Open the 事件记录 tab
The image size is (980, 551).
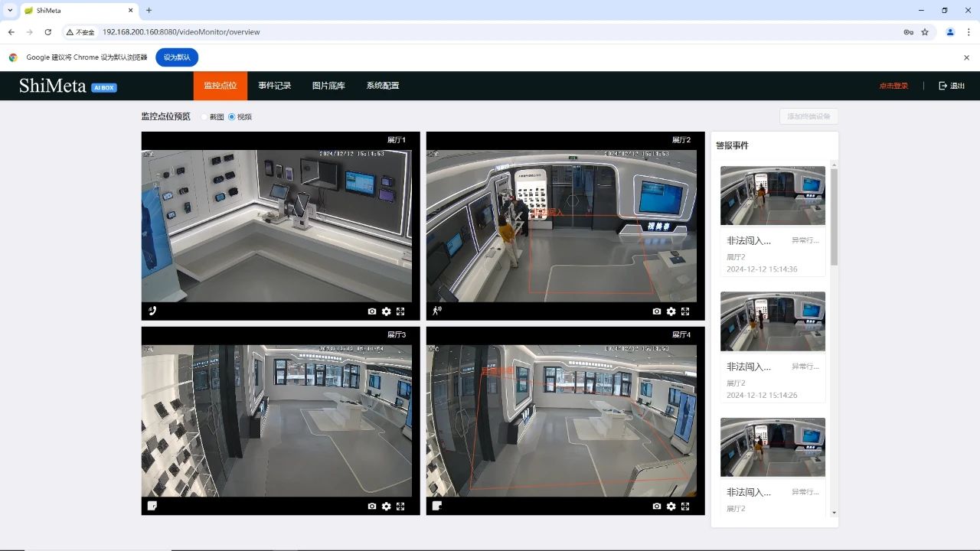coord(275,86)
